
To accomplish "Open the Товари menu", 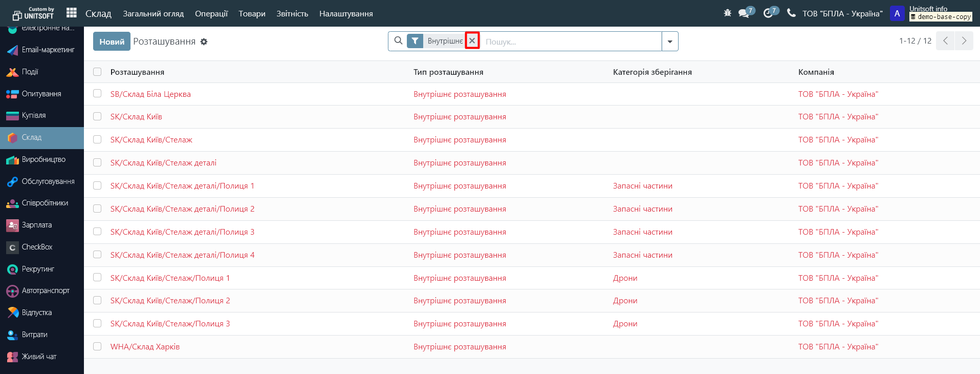I will pos(252,14).
